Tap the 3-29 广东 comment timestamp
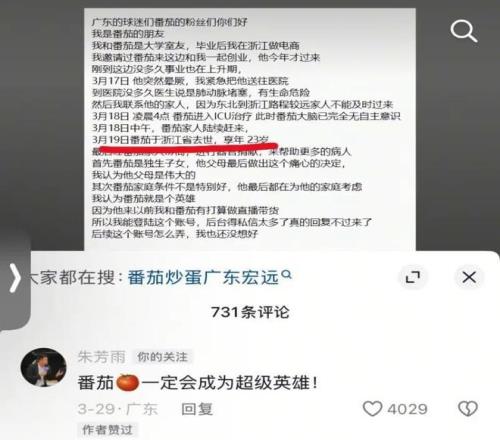Viewport: 500px width, 440px height. 118,409
